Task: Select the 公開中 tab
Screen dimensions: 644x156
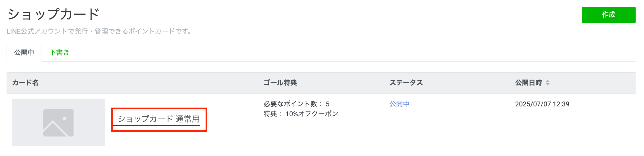Action: (24, 53)
